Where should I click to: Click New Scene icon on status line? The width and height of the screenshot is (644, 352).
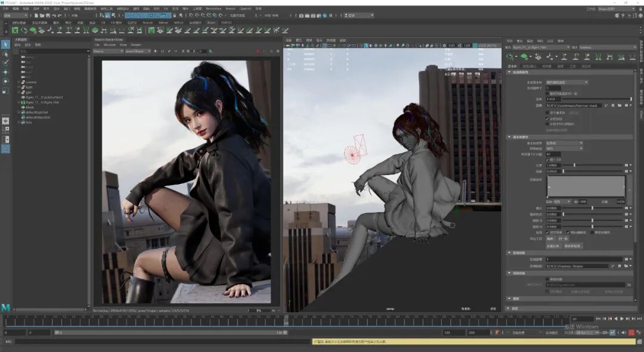pyautogui.click(x=36, y=15)
